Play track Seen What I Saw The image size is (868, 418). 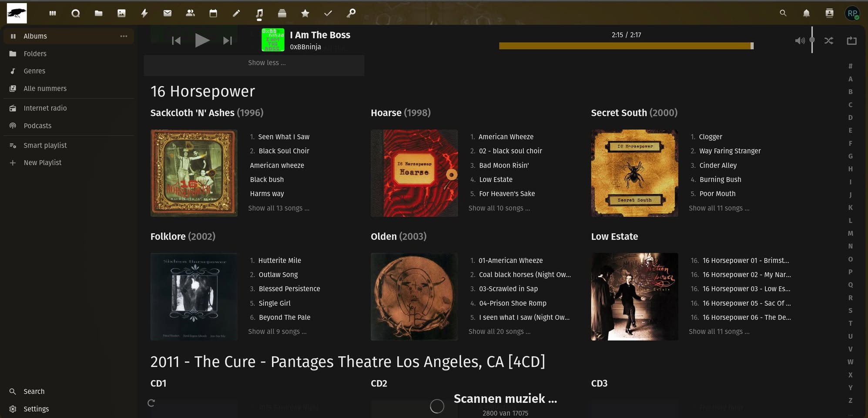(284, 137)
